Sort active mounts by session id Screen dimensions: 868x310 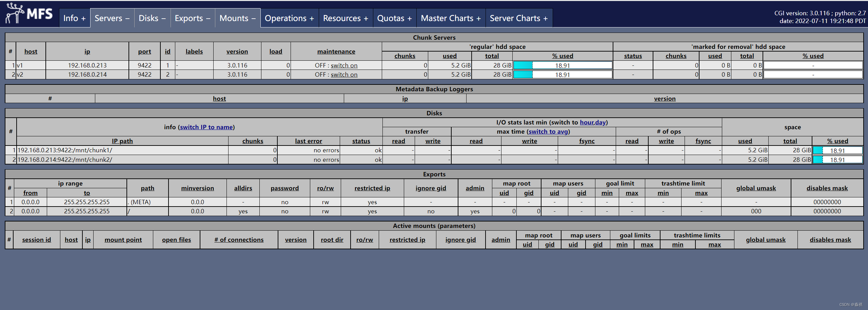coord(37,240)
